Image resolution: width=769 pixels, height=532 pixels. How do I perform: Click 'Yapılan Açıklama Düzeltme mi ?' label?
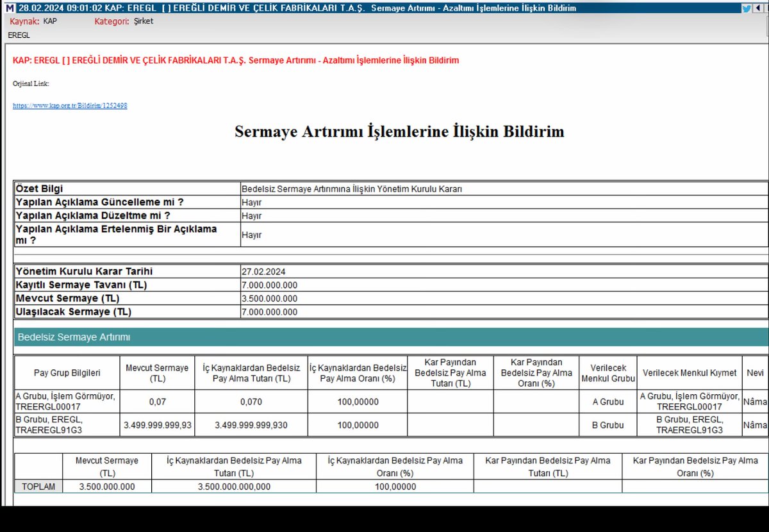pyautogui.click(x=93, y=215)
